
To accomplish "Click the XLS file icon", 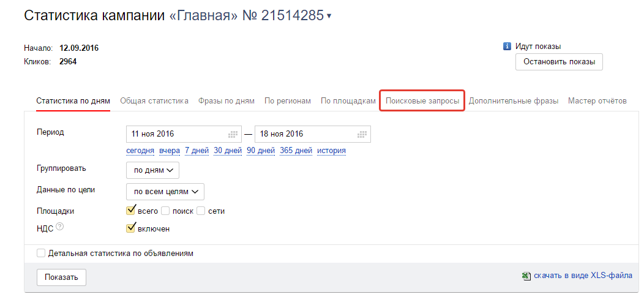I will (526, 276).
